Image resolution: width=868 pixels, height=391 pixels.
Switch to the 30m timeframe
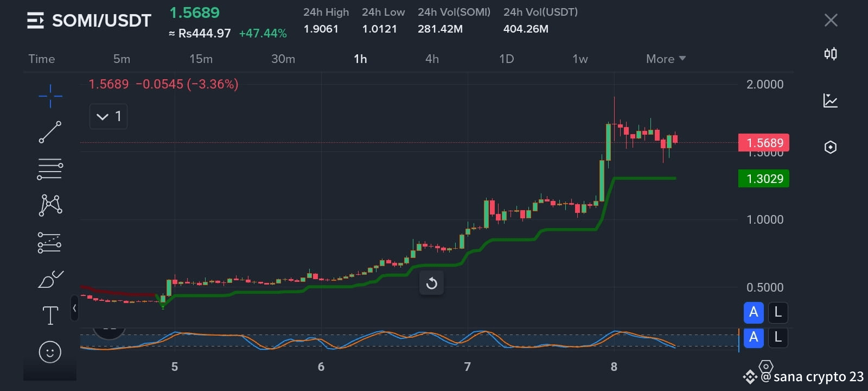coord(283,59)
